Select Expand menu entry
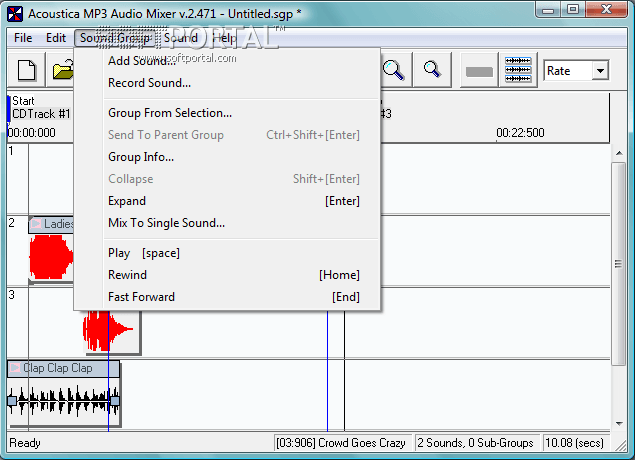The image size is (635, 460). coord(227,201)
